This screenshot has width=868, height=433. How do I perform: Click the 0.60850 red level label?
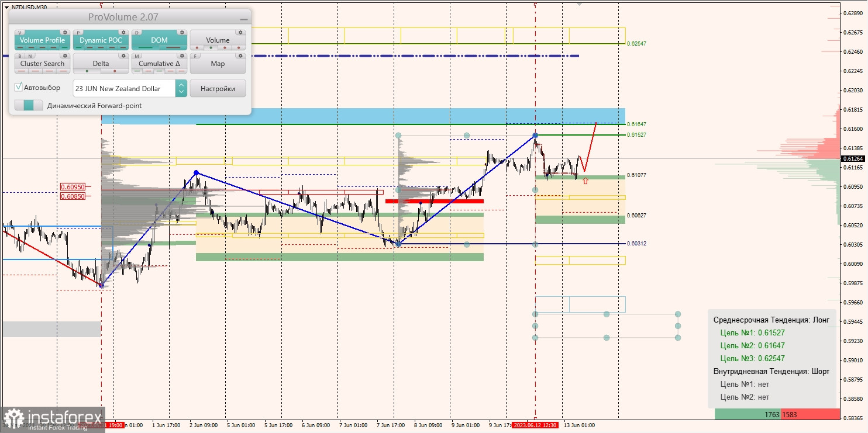[x=73, y=196]
